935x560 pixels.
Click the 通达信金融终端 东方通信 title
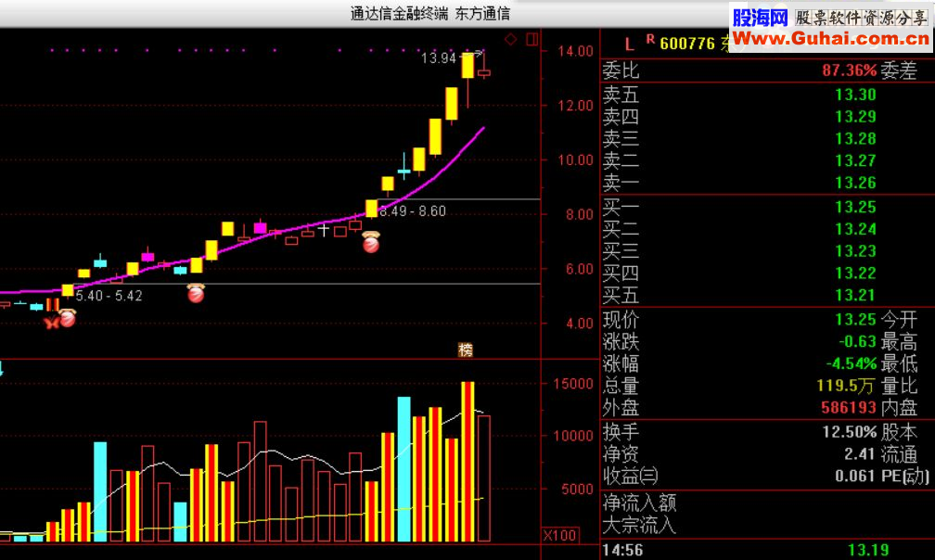coord(430,13)
